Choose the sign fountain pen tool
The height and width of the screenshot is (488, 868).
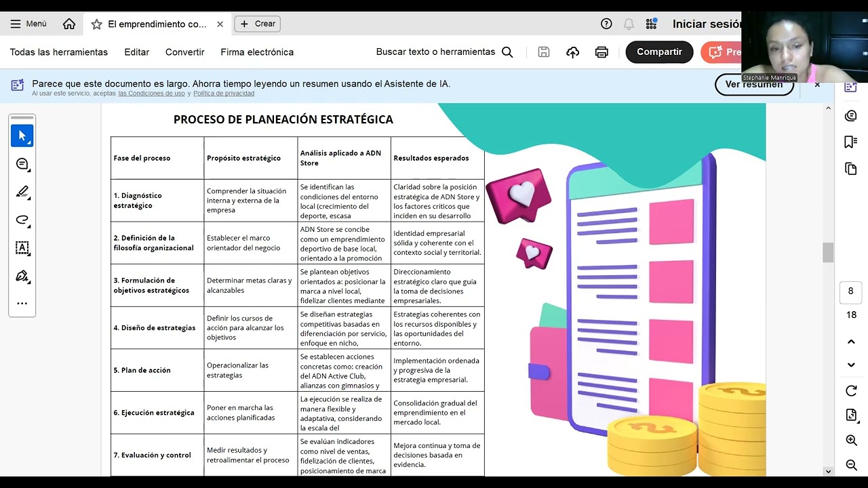click(x=22, y=276)
